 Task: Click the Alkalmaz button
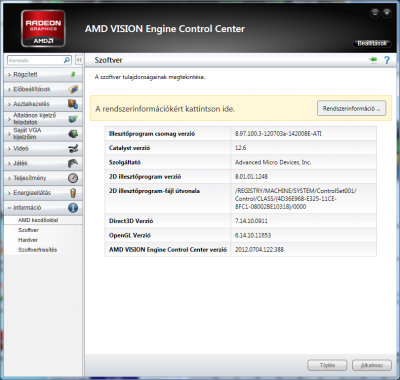[x=372, y=365]
